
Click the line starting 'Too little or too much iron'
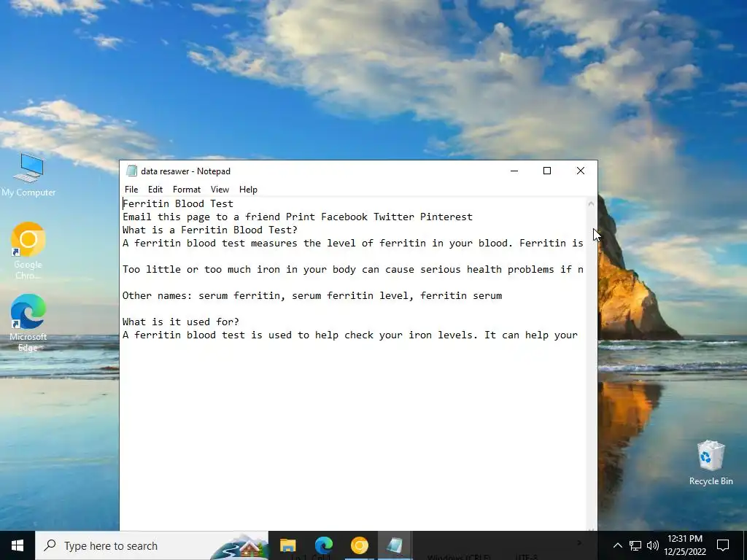[x=352, y=270]
